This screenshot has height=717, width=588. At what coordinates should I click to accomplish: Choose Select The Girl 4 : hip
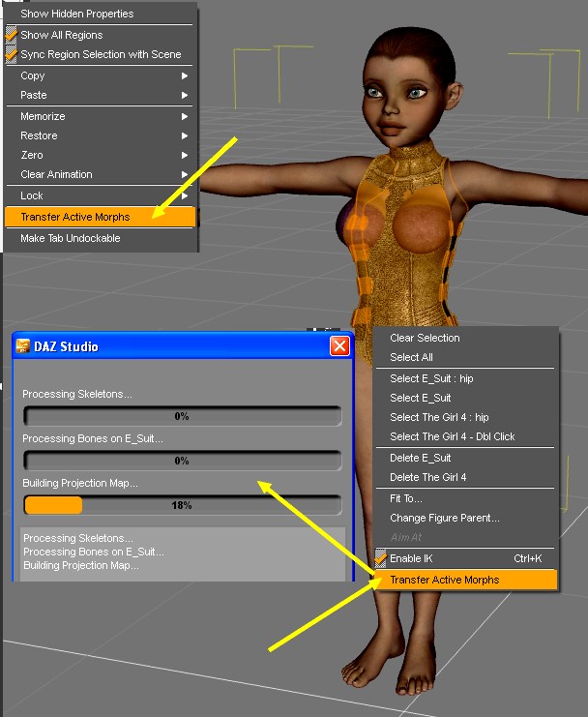click(x=465, y=417)
